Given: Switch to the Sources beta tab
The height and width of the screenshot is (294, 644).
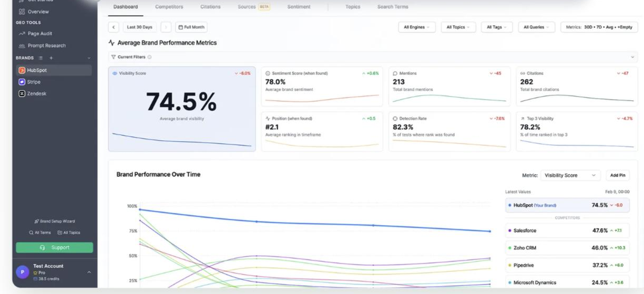Looking at the screenshot, I should (253, 7).
